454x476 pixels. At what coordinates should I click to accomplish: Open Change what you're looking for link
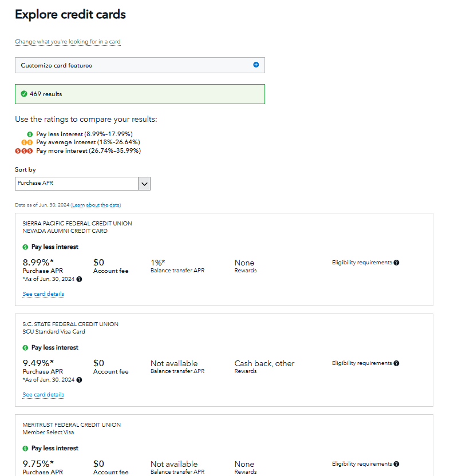[68, 42]
